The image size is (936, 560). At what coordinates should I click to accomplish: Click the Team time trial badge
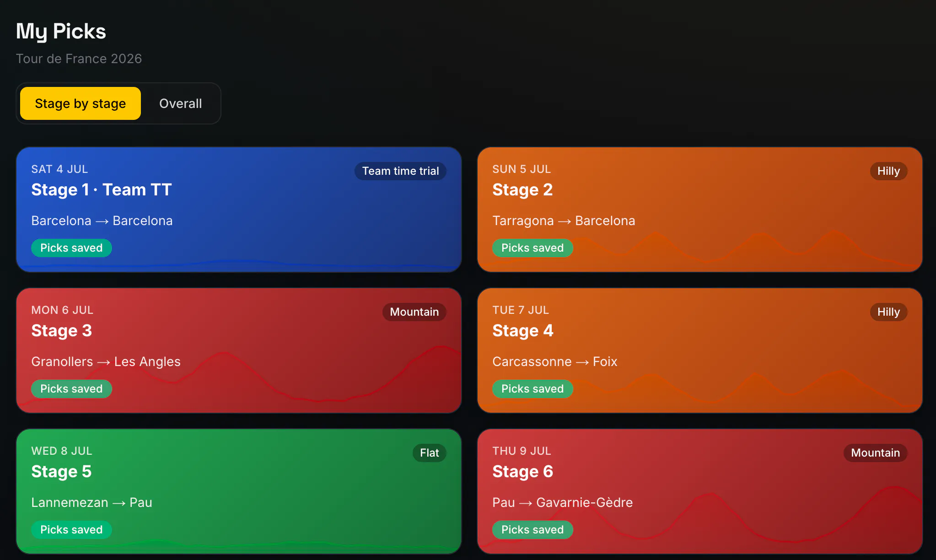(400, 171)
